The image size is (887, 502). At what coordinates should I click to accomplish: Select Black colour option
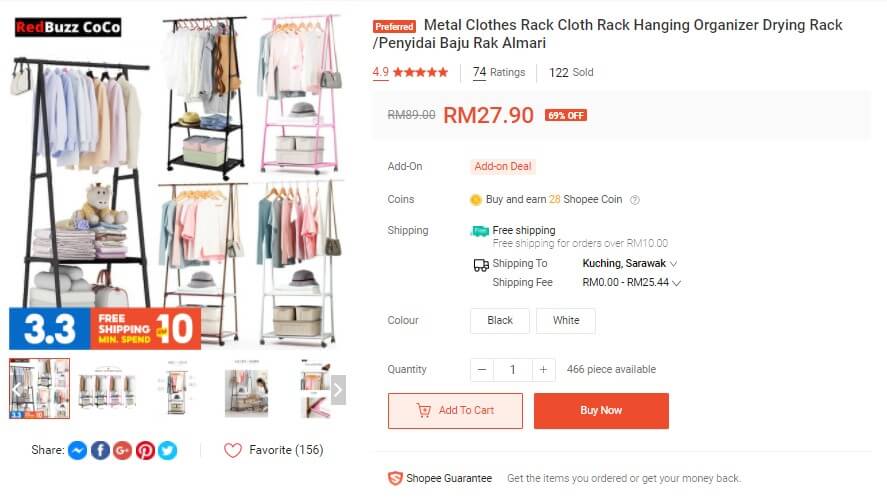pos(500,320)
